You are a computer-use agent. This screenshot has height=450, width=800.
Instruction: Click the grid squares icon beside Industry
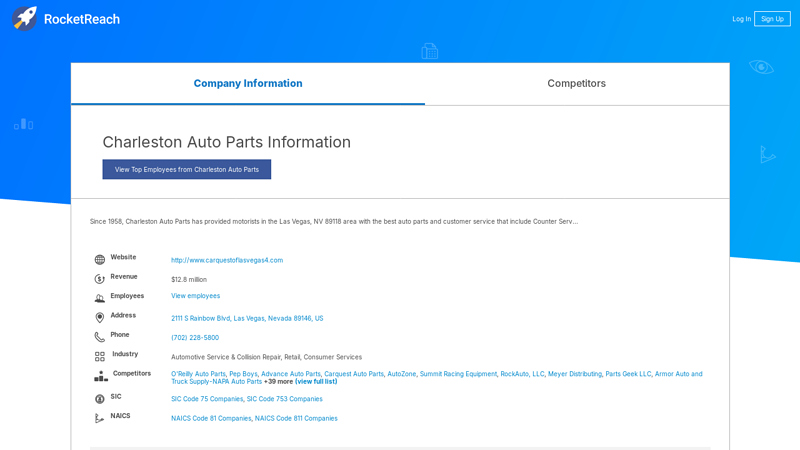click(99, 356)
